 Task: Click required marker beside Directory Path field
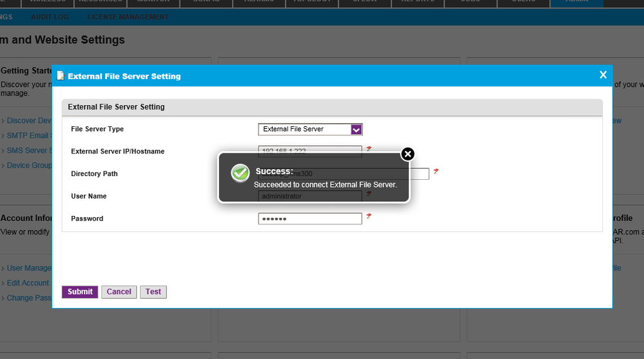click(436, 171)
